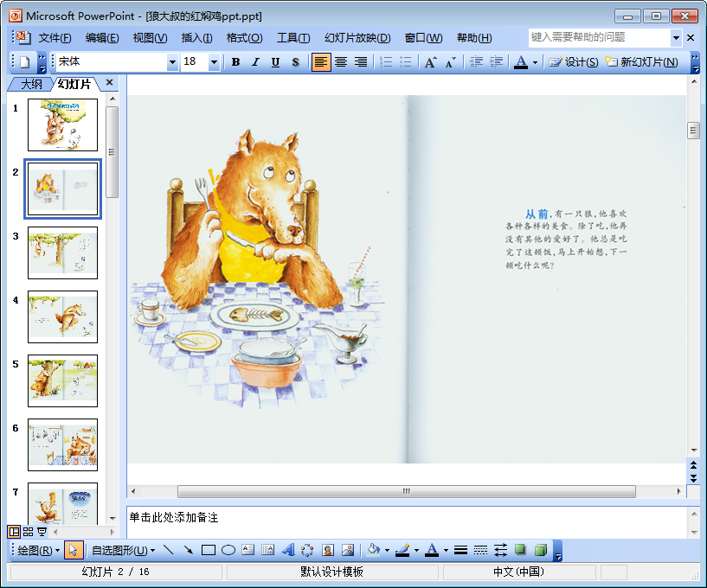Viewport: 707px width, 588px height.
Task: Toggle Underline formatting
Action: pyautogui.click(x=275, y=61)
